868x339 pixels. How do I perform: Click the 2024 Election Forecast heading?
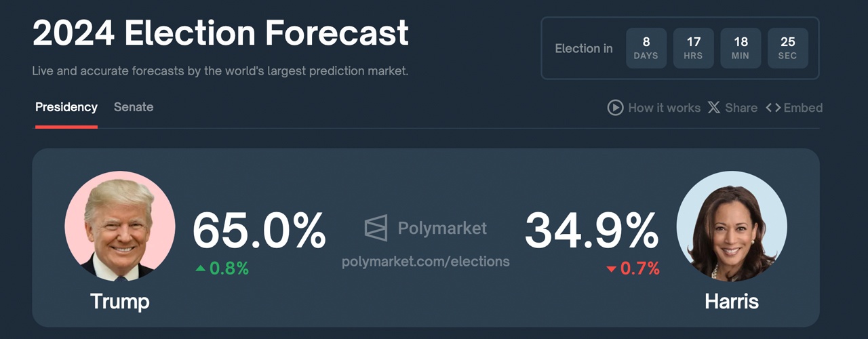click(x=221, y=33)
